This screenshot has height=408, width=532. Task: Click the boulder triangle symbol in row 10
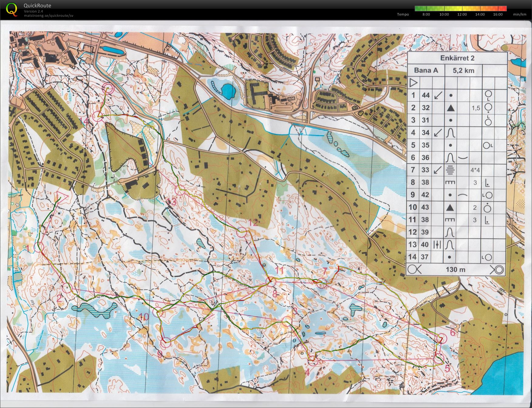(450, 207)
